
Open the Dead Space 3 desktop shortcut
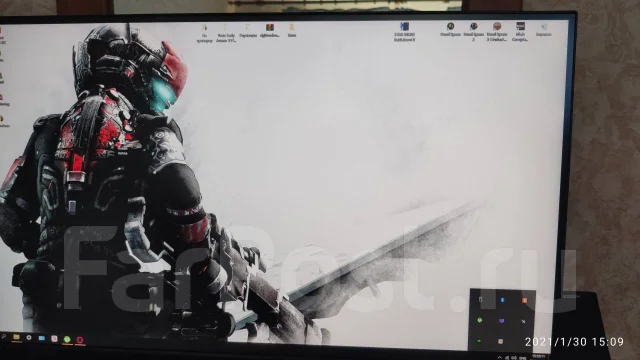tap(497, 31)
